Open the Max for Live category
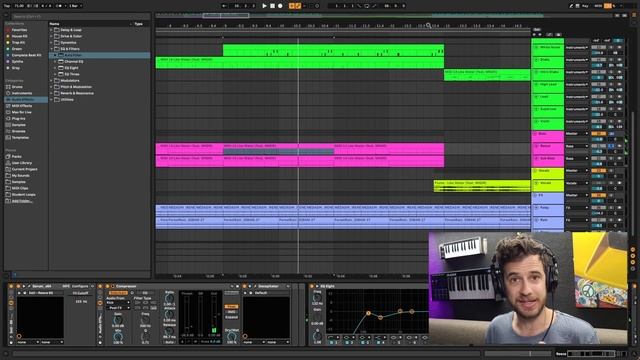 click(x=22, y=112)
